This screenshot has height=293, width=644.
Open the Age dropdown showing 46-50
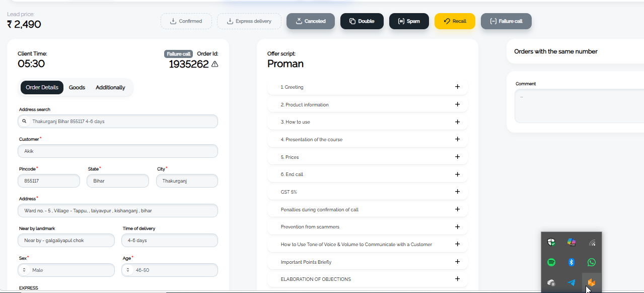tap(170, 270)
